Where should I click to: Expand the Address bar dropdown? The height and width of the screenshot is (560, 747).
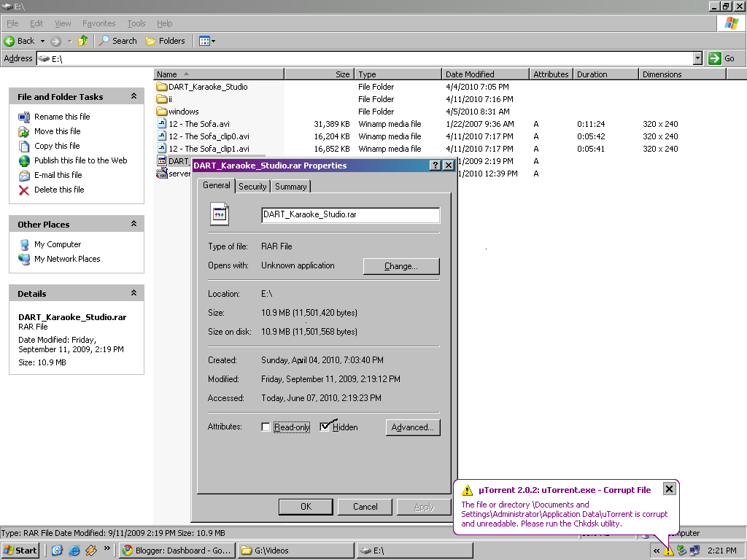[697, 58]
